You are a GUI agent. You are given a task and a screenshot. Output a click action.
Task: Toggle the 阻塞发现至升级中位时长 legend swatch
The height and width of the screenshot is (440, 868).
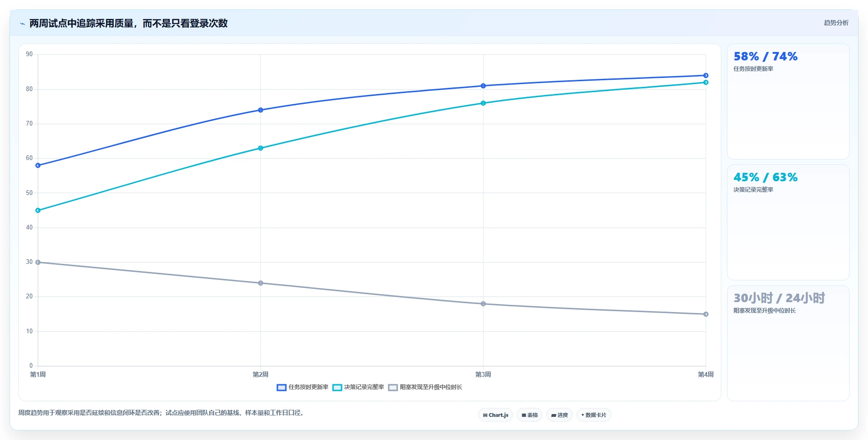point(393,388)
